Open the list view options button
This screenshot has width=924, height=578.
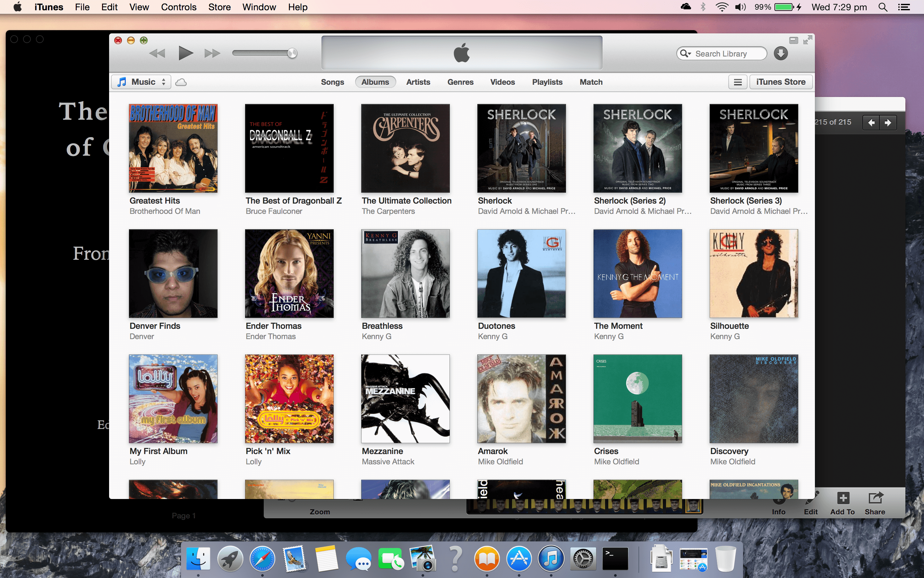coord(738,82)
